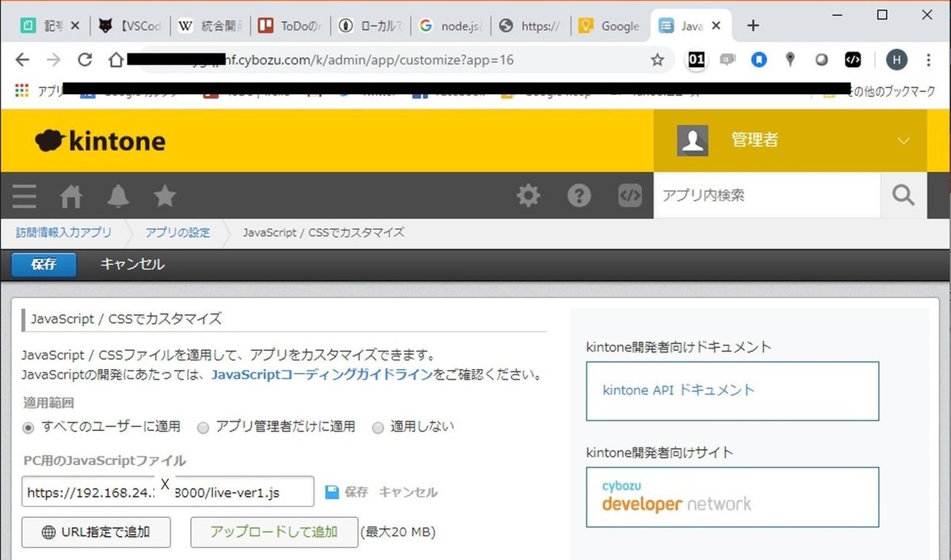Screen dimensions: 951x560
Task: Select アプリ管理者だけに適用 radio button
Action: tap(203, 427)
